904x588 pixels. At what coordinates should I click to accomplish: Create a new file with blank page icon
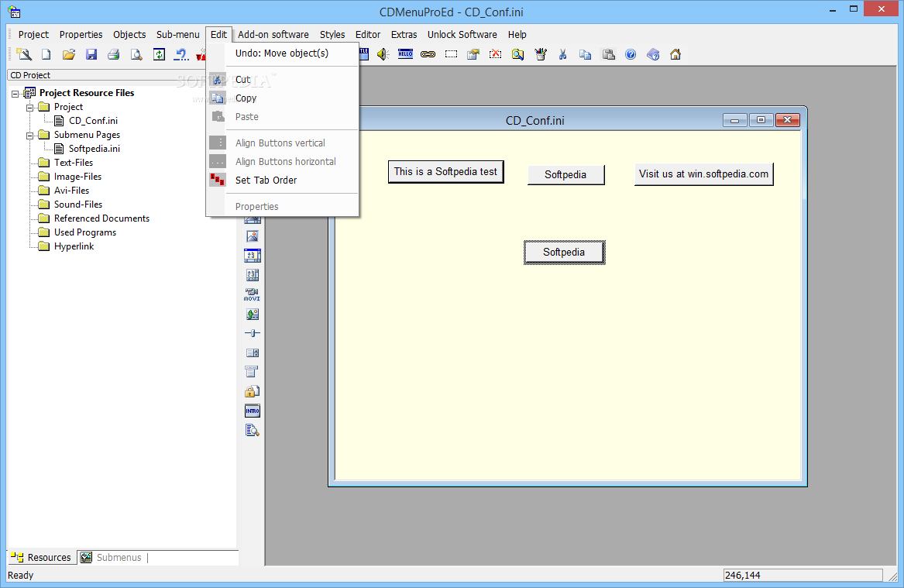(x=46, y=54)
